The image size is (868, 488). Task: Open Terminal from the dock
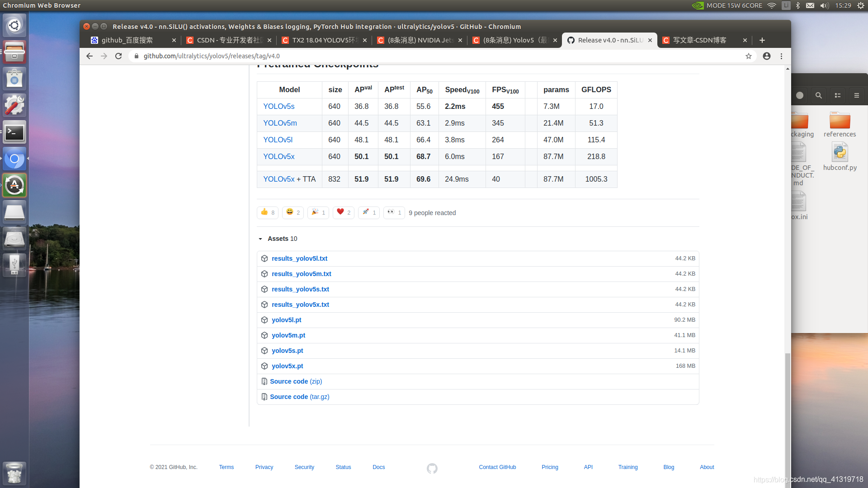tap(14, 132)
